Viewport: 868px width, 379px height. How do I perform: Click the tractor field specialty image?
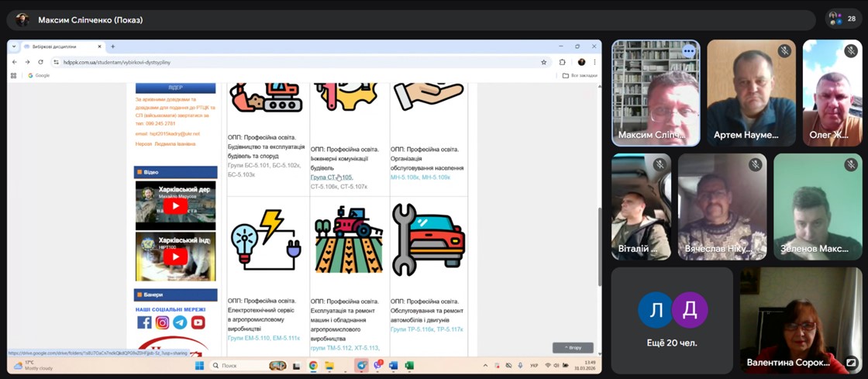pos(349,240)
